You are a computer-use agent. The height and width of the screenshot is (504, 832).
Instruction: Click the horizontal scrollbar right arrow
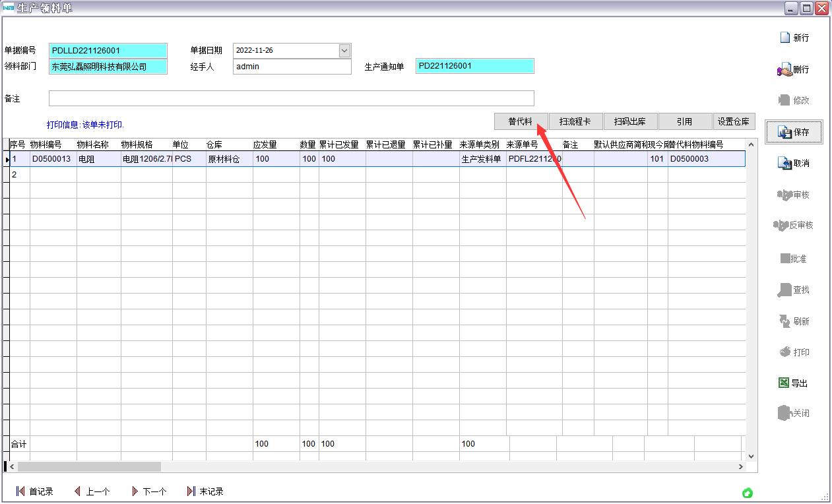740,466
